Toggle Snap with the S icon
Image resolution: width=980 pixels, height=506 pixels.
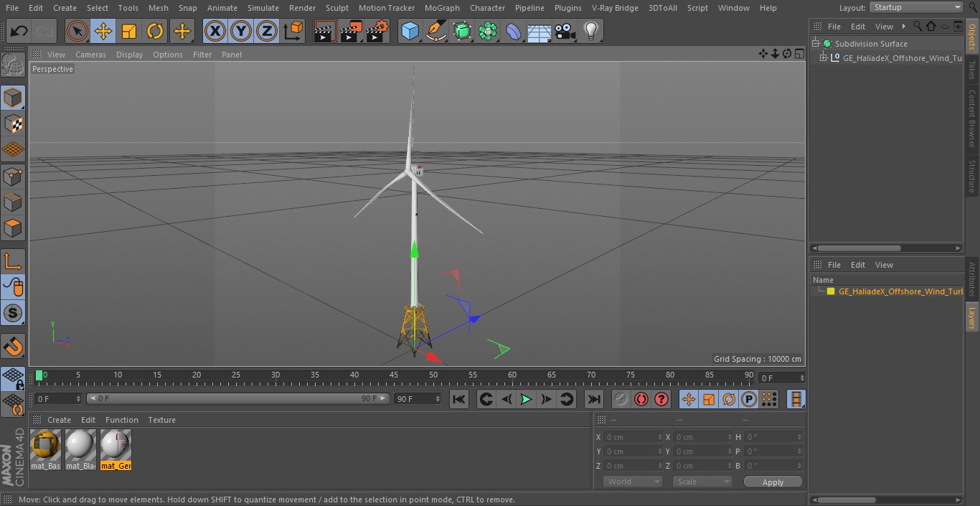click(x=13, y=313)
